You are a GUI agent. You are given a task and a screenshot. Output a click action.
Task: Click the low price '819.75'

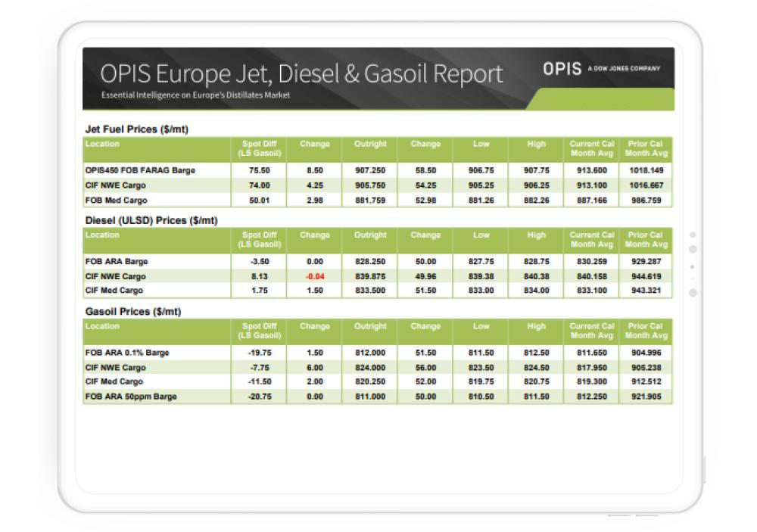tap(481, 382)
